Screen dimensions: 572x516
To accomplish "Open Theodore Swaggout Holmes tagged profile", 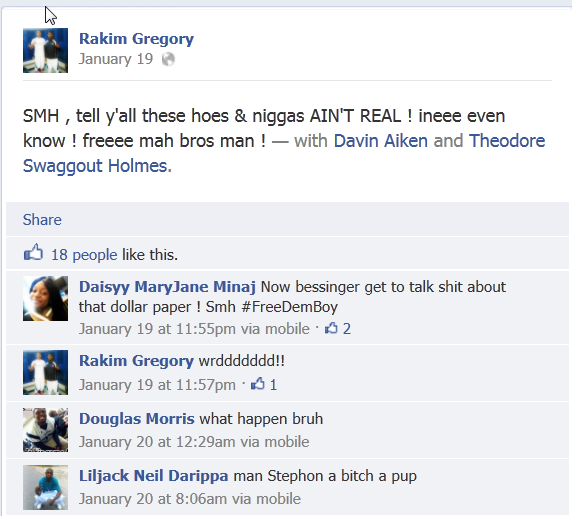I will click(284, 153).
